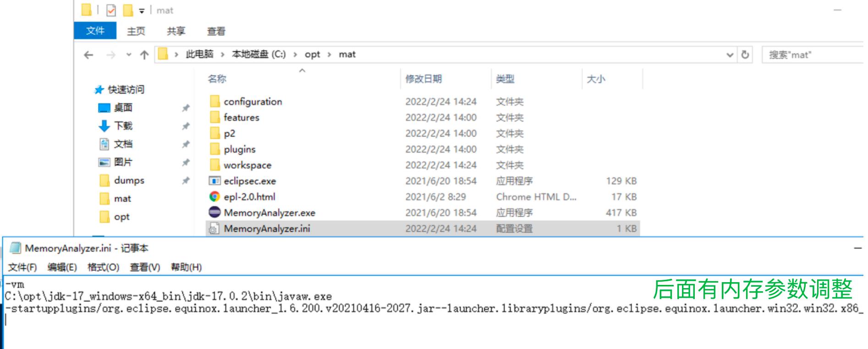Select the workspace folder icon
The width and height of the screenshot is (868, 349).
[x=214, y=165]
